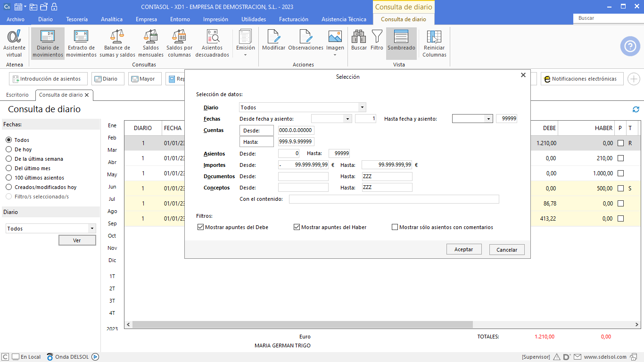Open the Desde fecha date dropdown
The height and width of the screenshot is (362, 644).
point(348,119)
